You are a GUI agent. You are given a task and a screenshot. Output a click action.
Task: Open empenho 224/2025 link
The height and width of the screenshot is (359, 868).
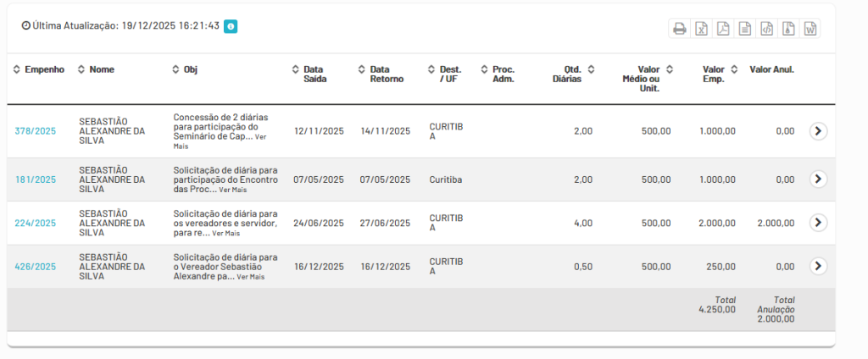pos(35,224)
